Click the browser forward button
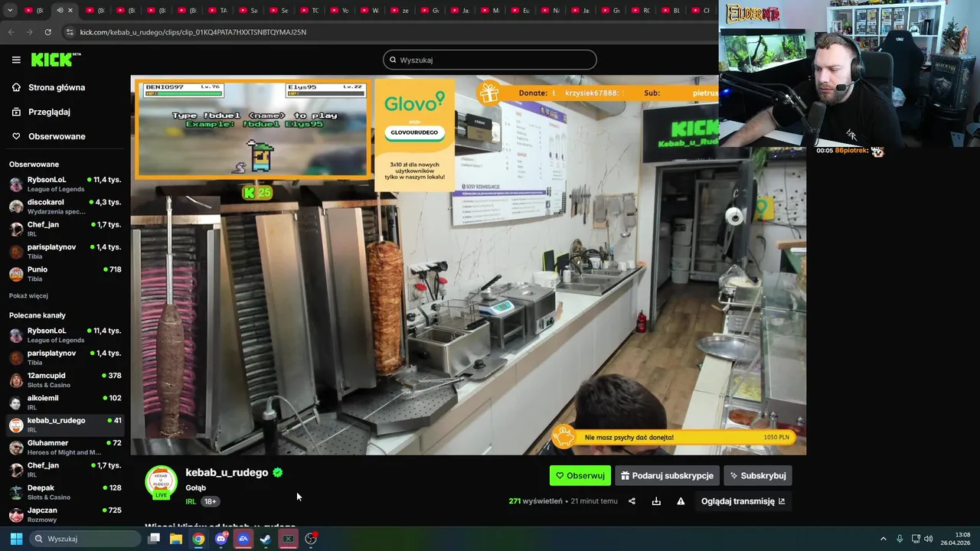This screenshot has height=551, width=980. (x=29, y=32)
